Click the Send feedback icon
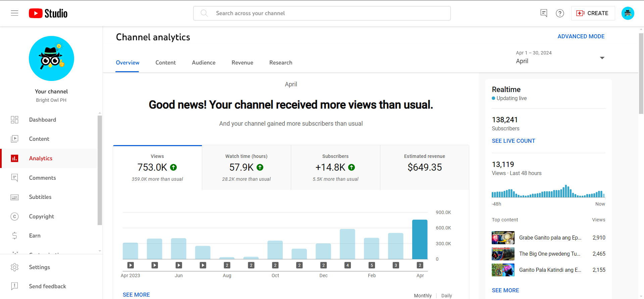644x299 pixels. [14, 286]
